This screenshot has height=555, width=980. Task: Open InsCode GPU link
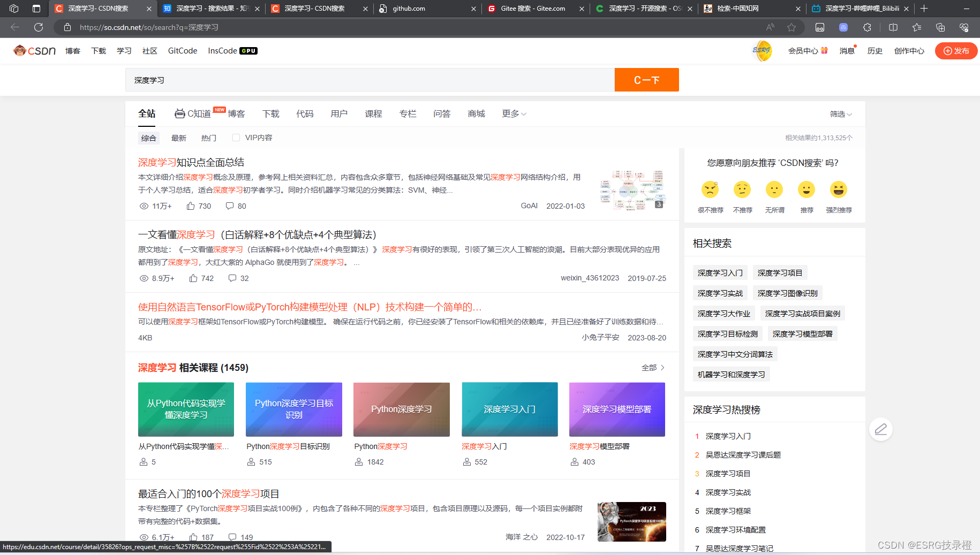pos(232,51)
